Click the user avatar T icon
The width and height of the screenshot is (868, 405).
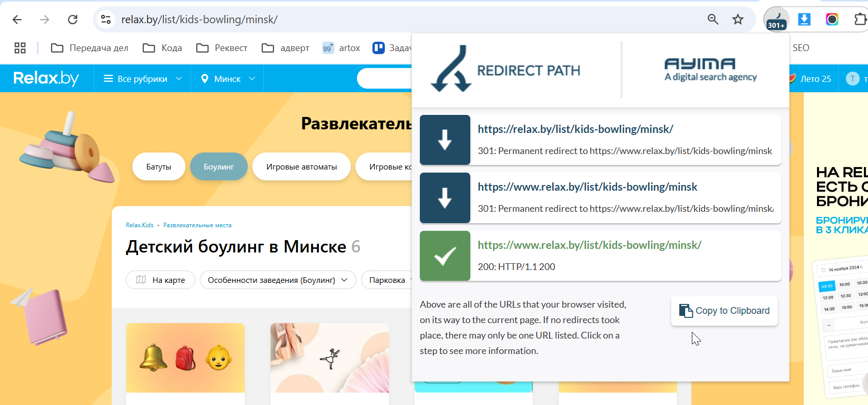(853, 79)
